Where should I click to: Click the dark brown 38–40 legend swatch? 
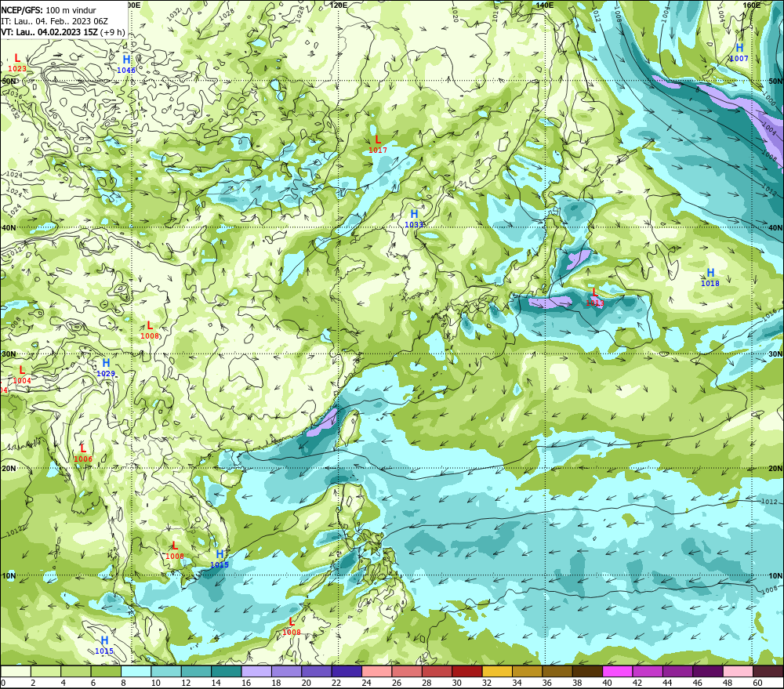587,671
